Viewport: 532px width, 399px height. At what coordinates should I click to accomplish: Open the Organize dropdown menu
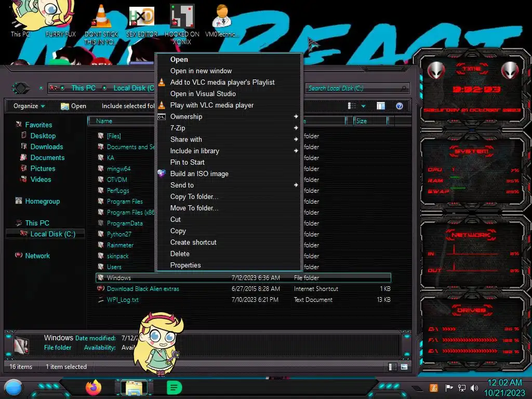coord(29,106)
